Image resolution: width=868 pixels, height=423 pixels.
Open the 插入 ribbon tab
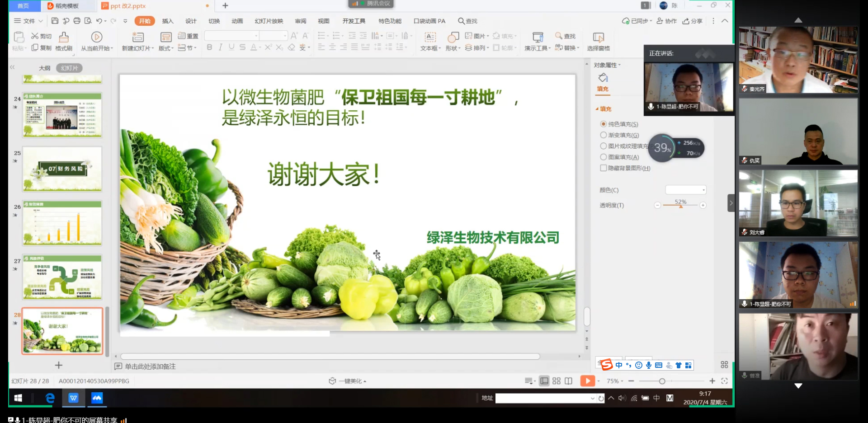pyautogui.click(x=167, y=21)
